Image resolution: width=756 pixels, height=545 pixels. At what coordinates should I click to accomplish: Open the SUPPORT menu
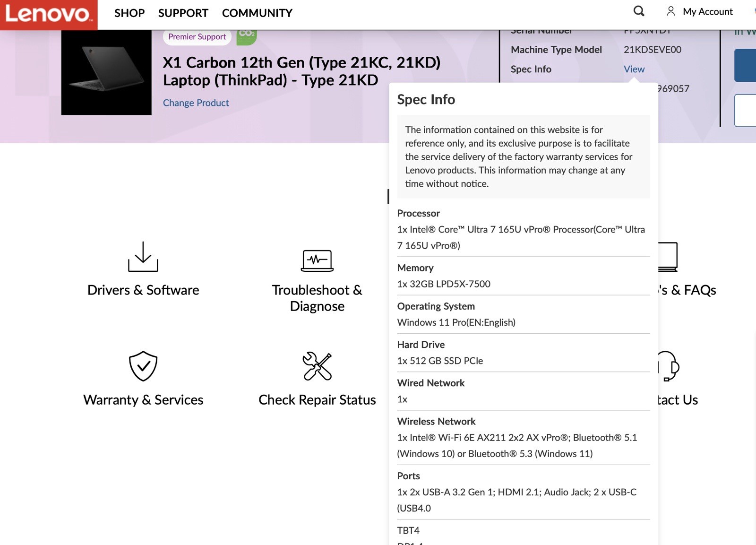pos(183,13)
